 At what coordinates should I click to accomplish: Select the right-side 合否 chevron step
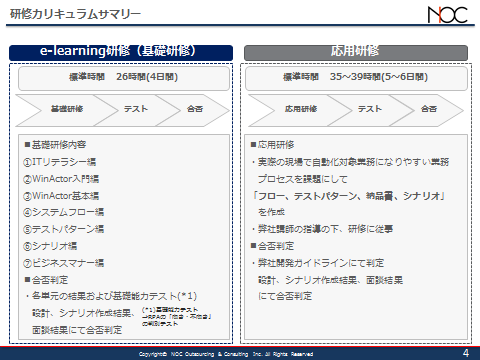pos(428,110)
